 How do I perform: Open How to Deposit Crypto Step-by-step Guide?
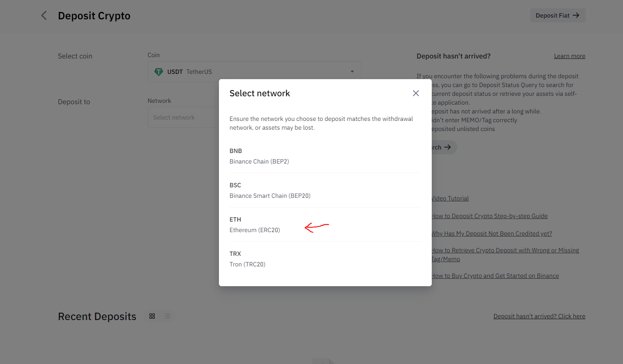pyautogui.click(x=489, y=216)
